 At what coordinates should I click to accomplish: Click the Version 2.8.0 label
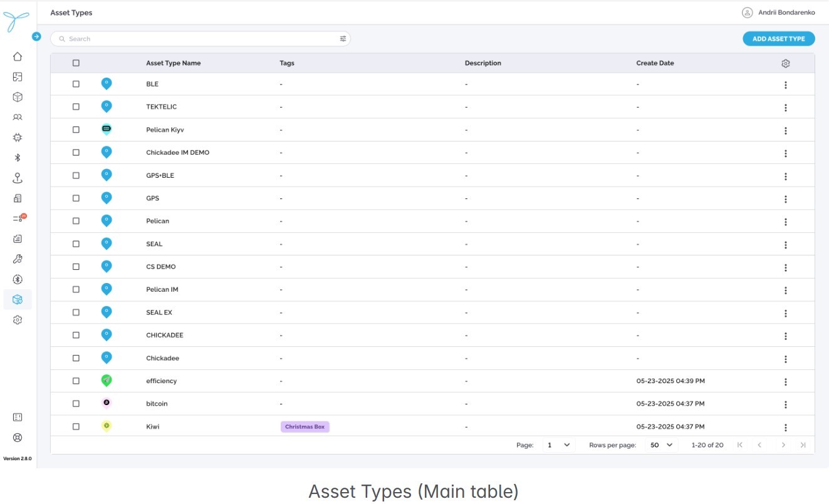(18, 459)
